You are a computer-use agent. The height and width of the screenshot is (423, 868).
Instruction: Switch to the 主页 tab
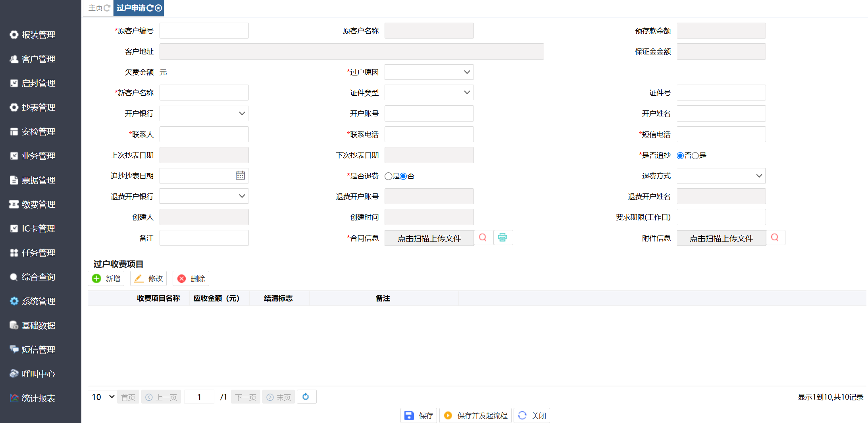tap(95, 8)
